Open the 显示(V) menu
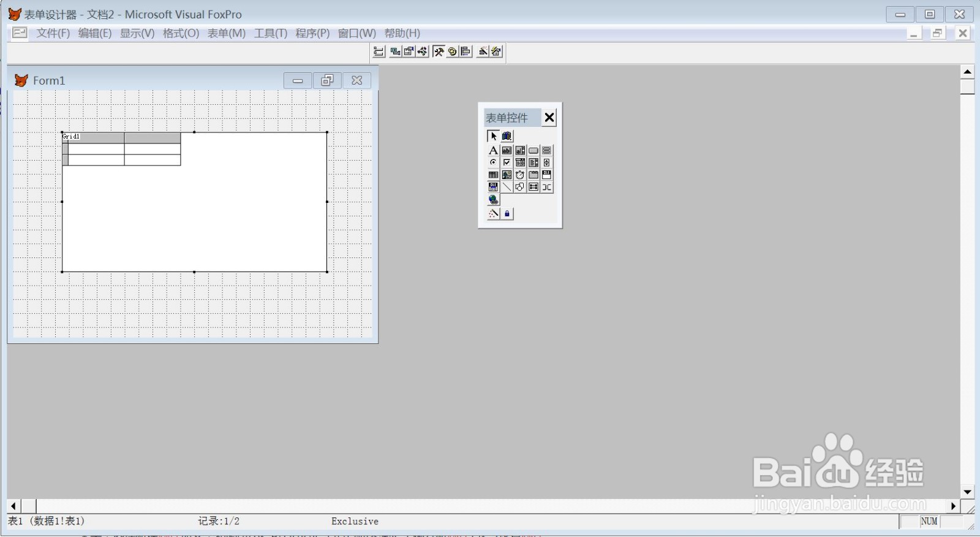The height and width of the screenshot is (537, 980). coord(137,33)
